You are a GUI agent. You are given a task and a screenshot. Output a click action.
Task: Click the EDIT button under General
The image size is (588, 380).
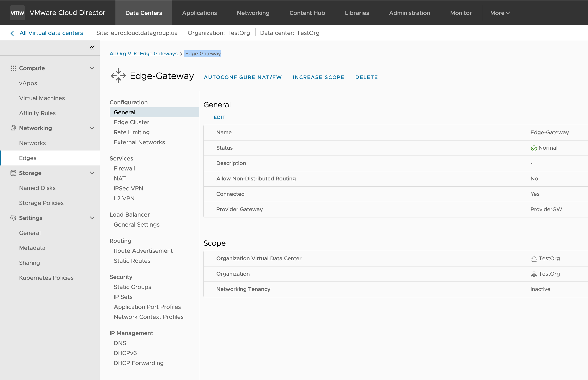click(x=219, y=117)
